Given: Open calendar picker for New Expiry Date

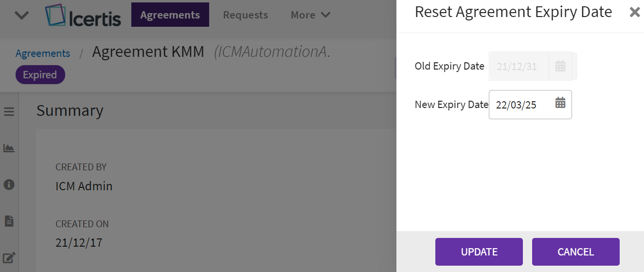Looking at the screenshot, I should pyautogui.click(x=560, y=103).
